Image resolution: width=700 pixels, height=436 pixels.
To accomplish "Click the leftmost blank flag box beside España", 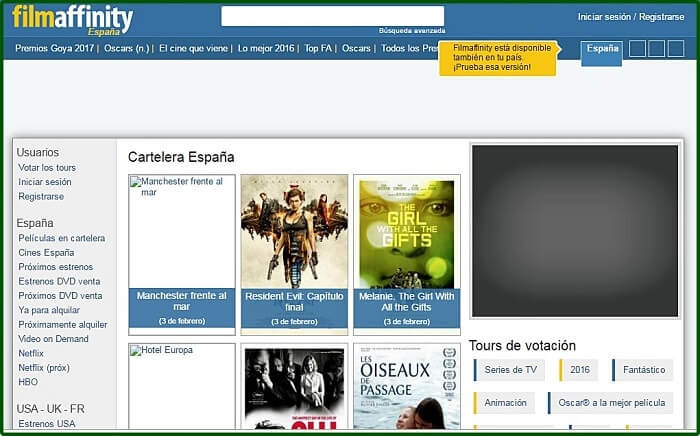I will tap(637, 48).
